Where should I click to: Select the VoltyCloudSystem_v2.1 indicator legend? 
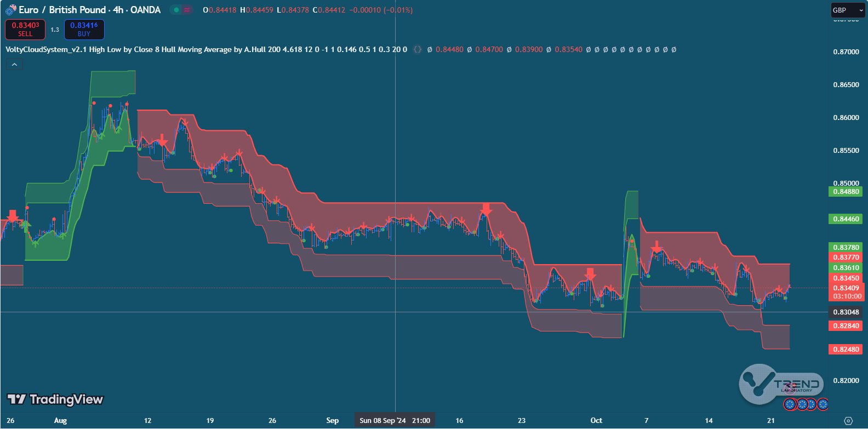[206, 49]
